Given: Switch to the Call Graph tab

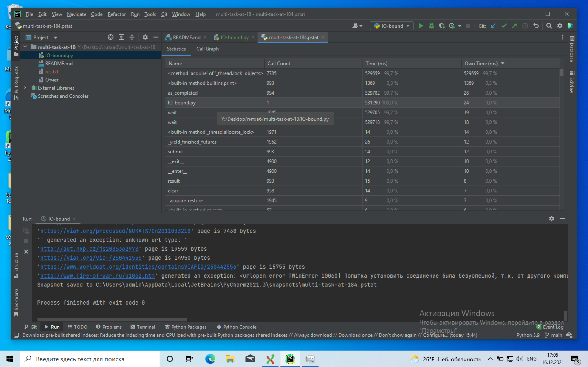Looking at the screenshot, I should 207,49.
